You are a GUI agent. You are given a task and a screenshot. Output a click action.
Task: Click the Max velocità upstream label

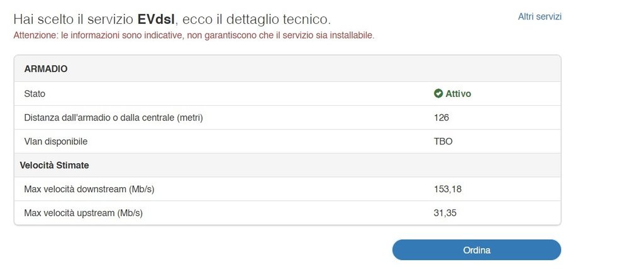tap(83, 214)
